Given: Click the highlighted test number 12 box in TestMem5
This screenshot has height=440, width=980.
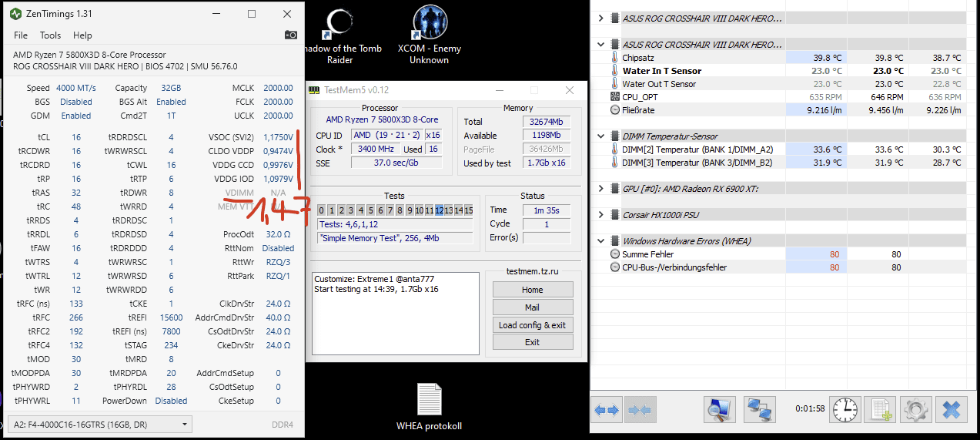Looking at the screenshot, I should (439, 210).
